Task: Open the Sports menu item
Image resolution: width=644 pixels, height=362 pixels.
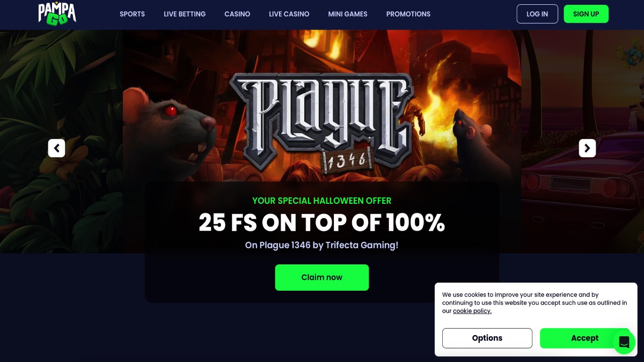Action: coord(132,14)
